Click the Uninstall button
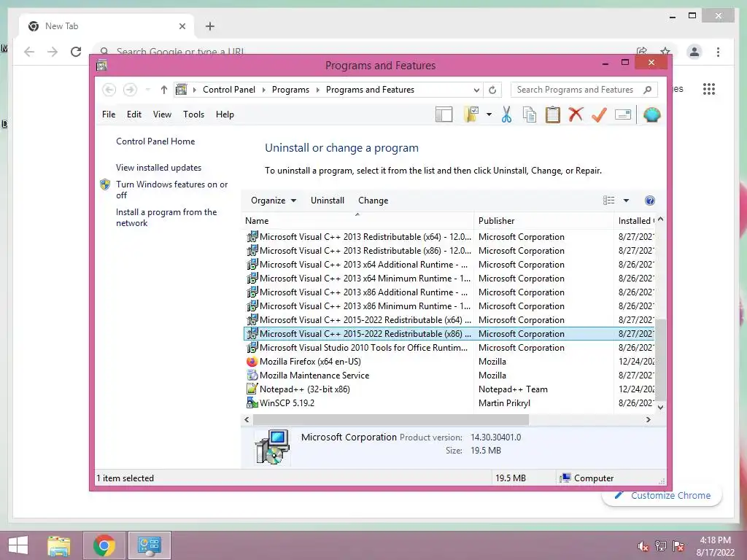This screenshot has width=747, height=560. (328, 201)
